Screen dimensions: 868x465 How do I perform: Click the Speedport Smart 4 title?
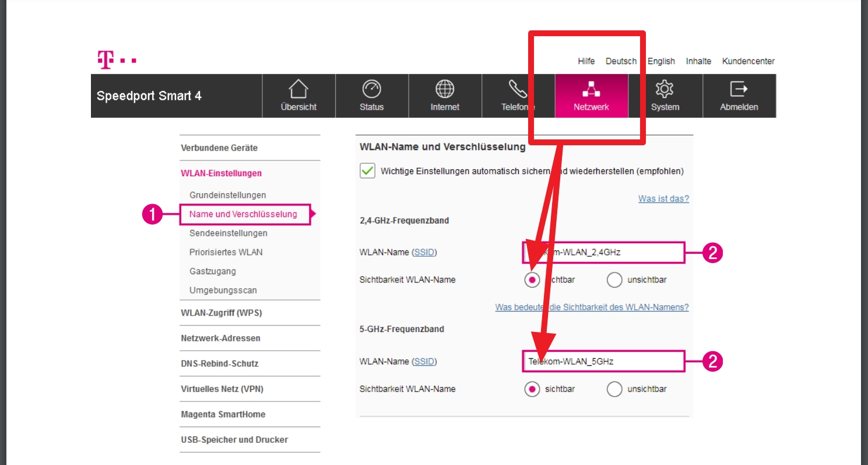pyautogui.click(x=149, y=96)
